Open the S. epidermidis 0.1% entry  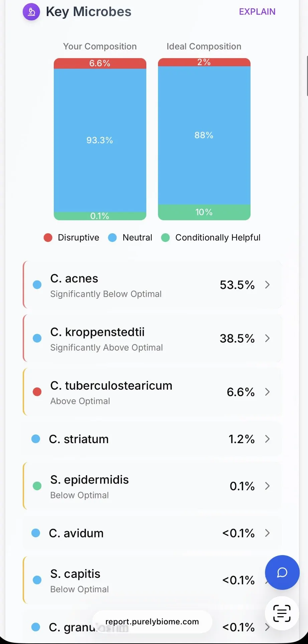click(x=152, y=486)
